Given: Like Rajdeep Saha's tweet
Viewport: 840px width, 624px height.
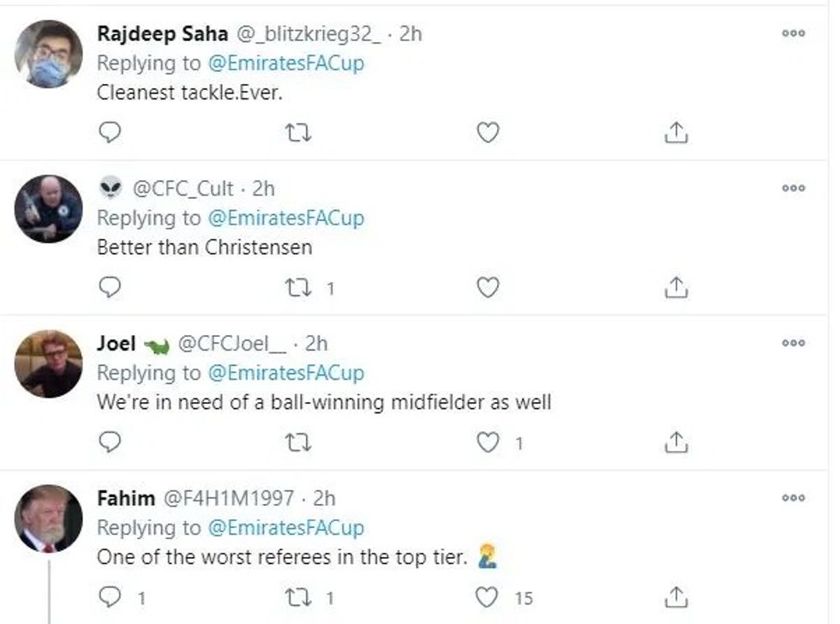Looking at the screenshot, I should point(488,133).
